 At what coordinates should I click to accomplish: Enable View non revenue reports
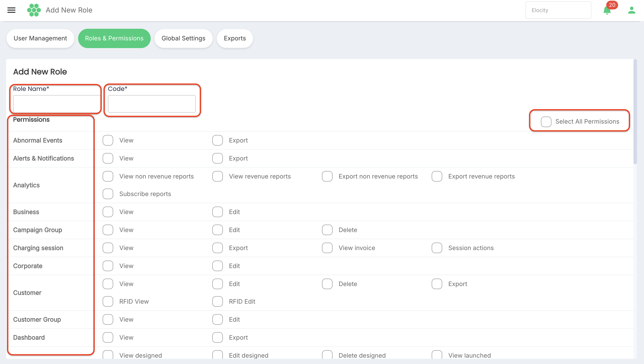coord(108,176)
